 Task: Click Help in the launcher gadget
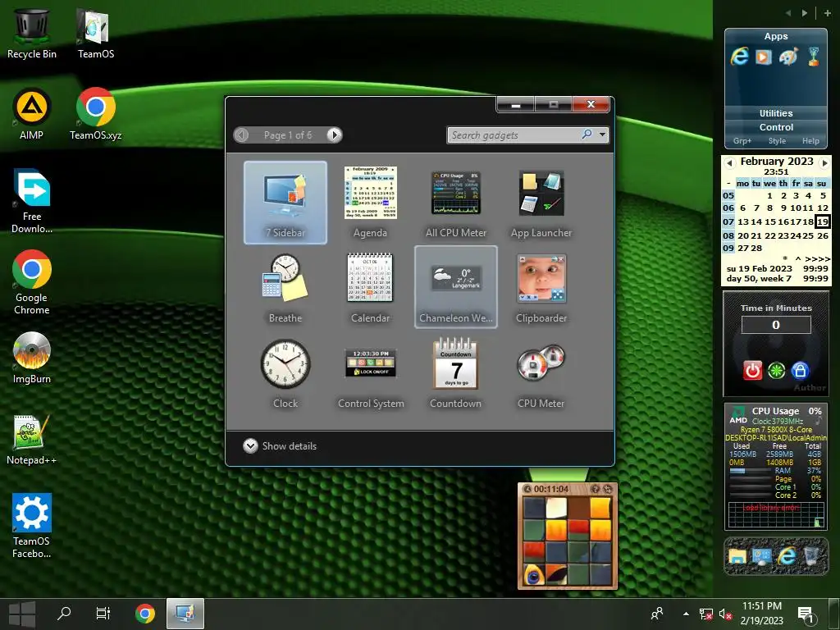(x=810, y=141)
